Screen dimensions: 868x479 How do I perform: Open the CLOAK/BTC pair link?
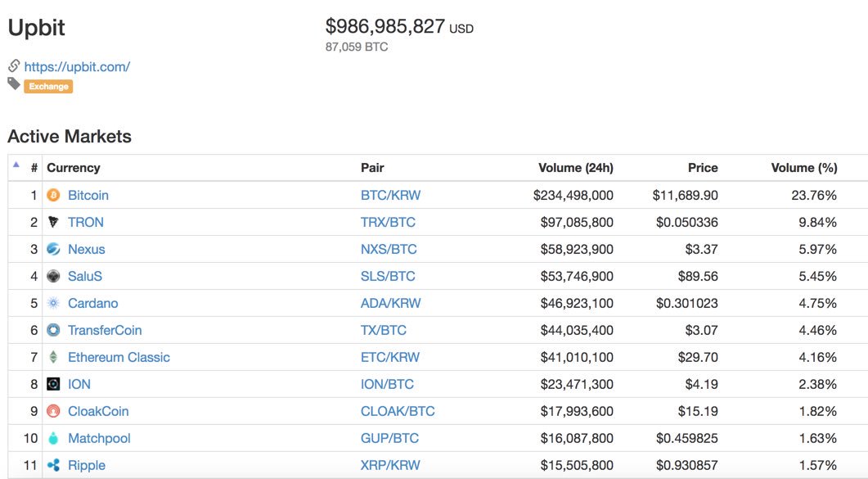click(x=398, y=411)
